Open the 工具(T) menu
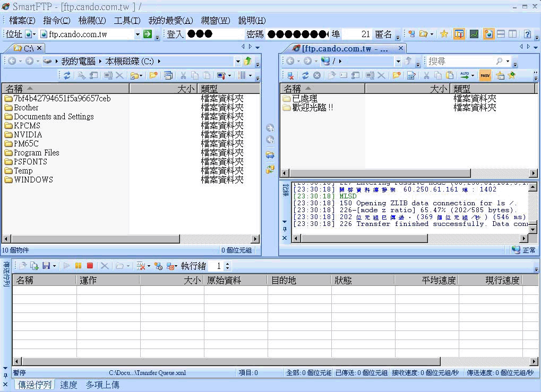The image size is (541, 392). point(127,21)
